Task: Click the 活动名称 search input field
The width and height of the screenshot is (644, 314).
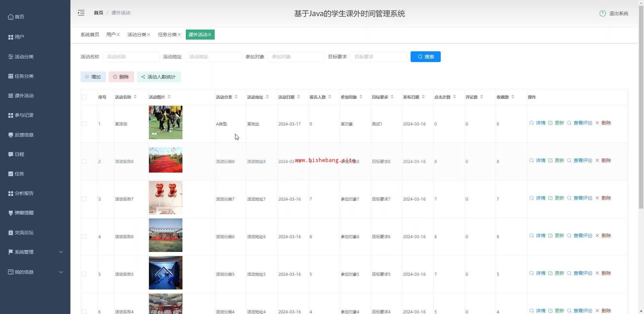Action: (x=131, y=57)
